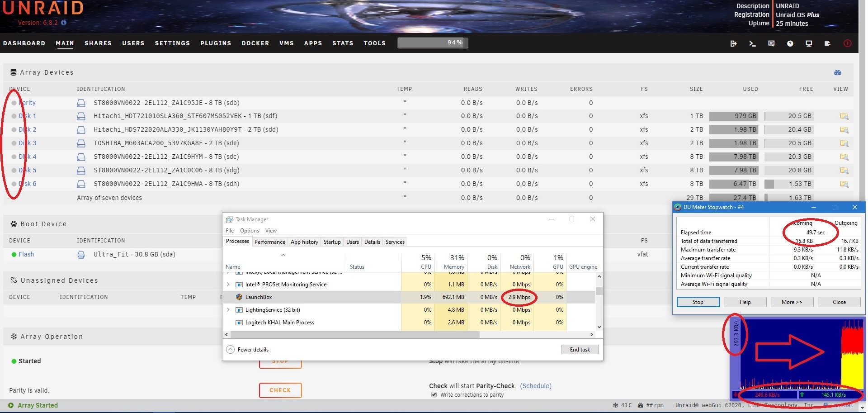
Task: Toggle spin status dot for Disk 2
Action: [14, 130]
